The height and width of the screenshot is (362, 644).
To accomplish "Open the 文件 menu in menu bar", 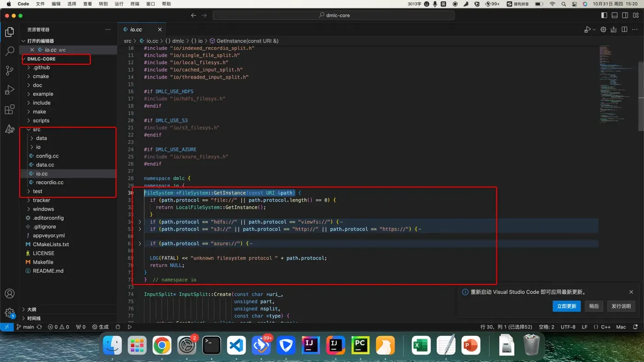I will [x=40, y=4].
